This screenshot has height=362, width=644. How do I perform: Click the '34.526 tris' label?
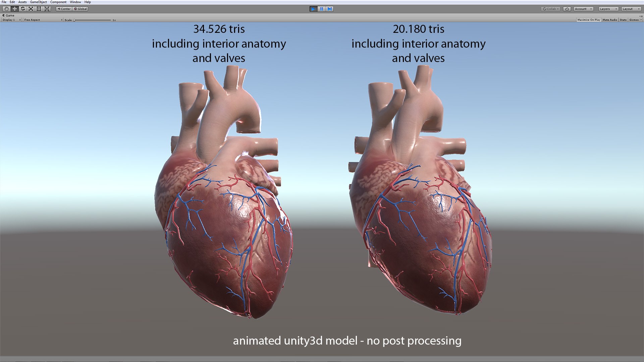click(219, 29)
